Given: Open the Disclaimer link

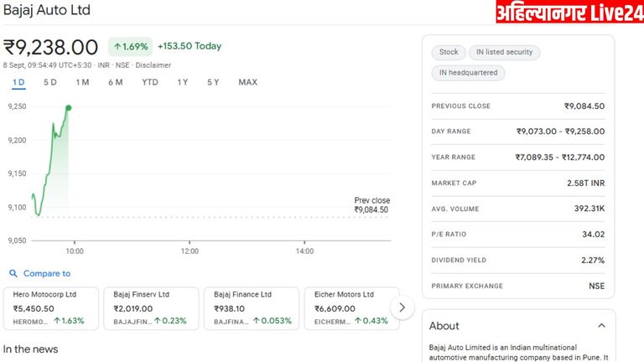Looking at the screenshot, I should click(x=153, y=65).
